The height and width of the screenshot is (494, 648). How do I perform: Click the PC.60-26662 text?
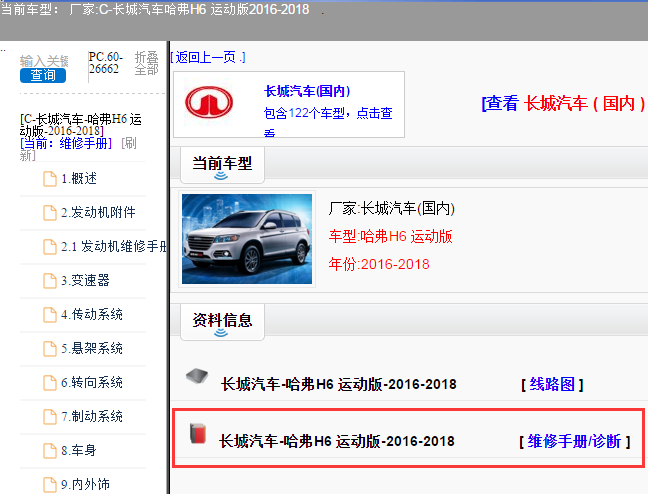pyautogui.click(x=106, y=63)
